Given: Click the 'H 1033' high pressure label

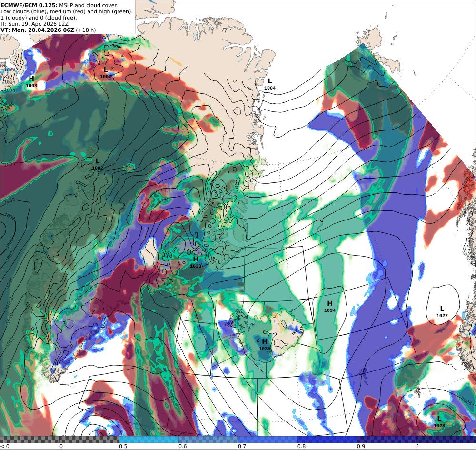Looking at the screenshot, I should click(196, 262).
